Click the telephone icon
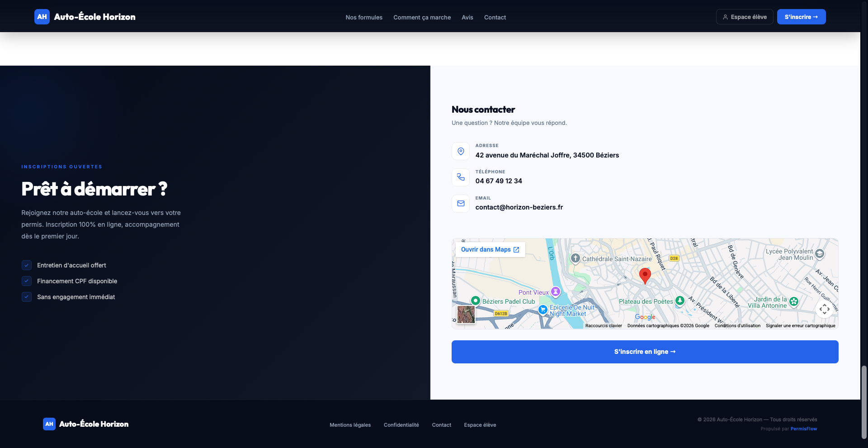The width and height of the screenshot is (868, 448). tap(461, 177)
